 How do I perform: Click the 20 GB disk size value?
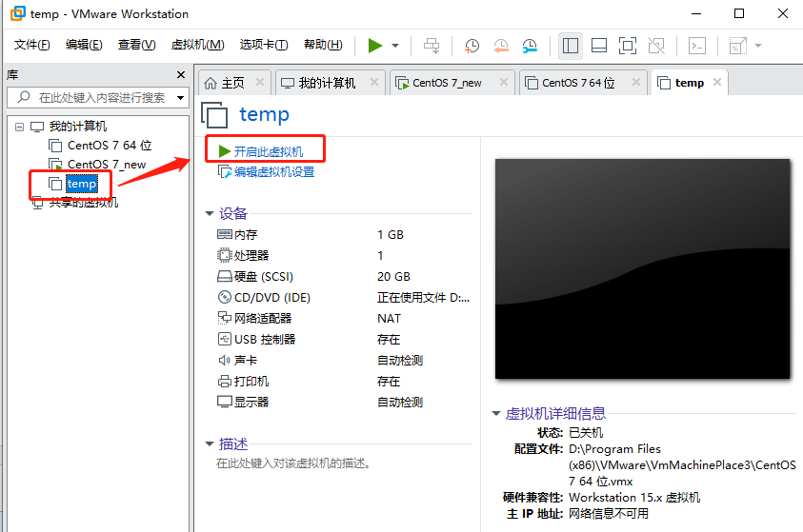393,277
